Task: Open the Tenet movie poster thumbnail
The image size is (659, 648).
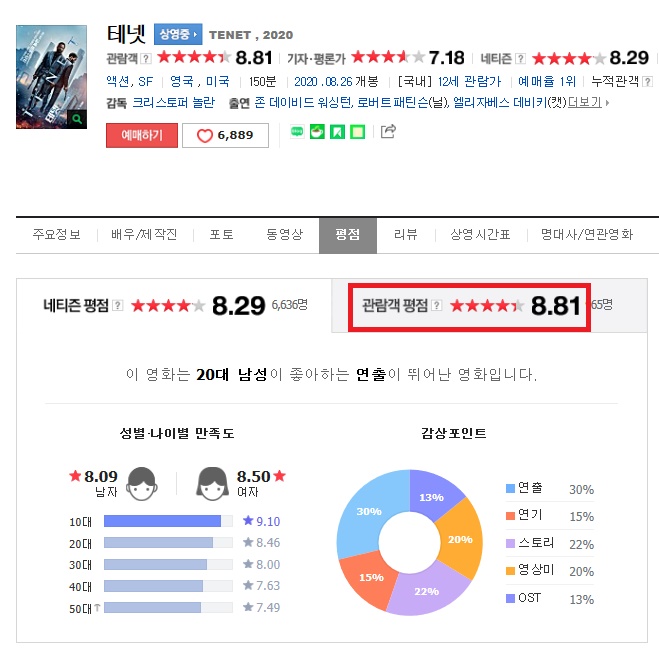Action: pos(51,77)
